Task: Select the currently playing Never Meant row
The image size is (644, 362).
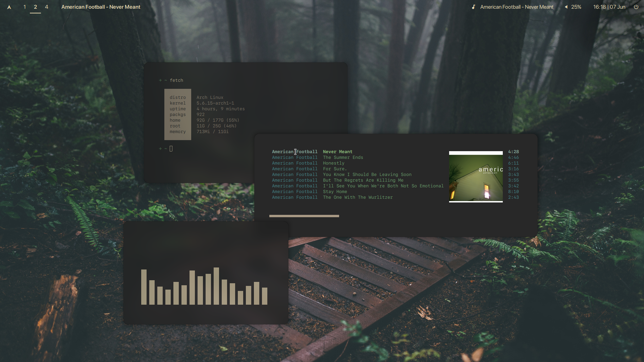Action: [x=337, y=152]
